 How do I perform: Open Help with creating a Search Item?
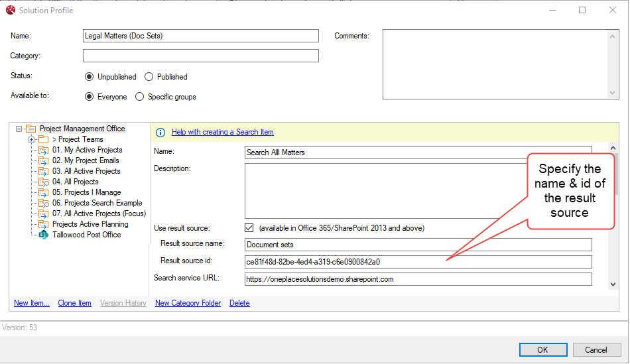point(222,132)
